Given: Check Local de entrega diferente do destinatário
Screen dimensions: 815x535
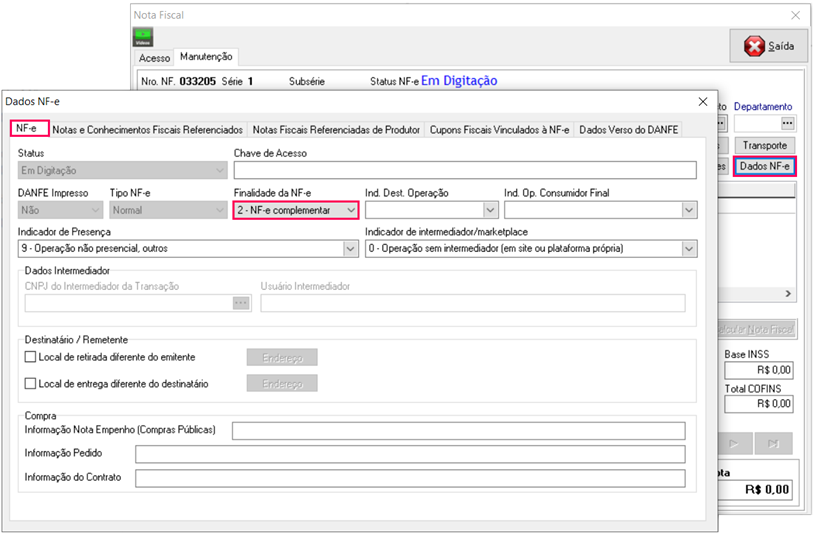Looking at the screenshot, I should pyautogui.click(x=29, y=384).
